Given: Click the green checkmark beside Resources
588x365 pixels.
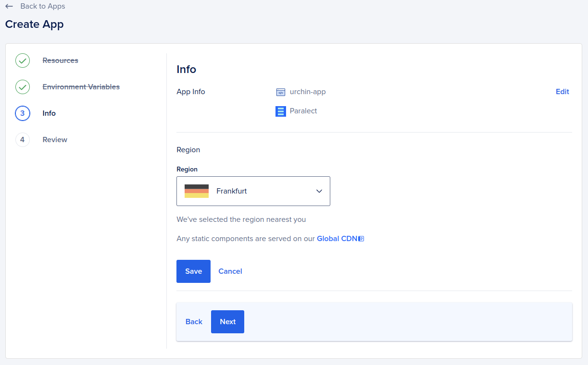Looking at the screenshot, I should click(x=22, y=61).
